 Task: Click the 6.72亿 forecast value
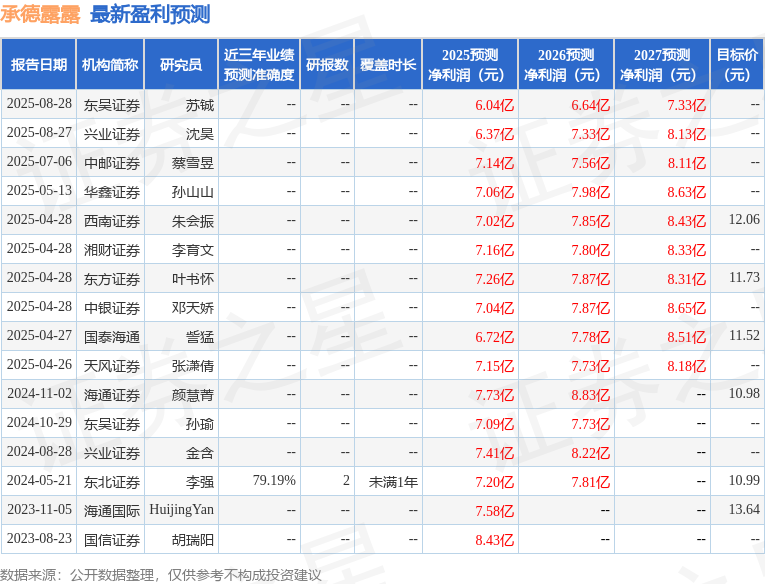495,337
